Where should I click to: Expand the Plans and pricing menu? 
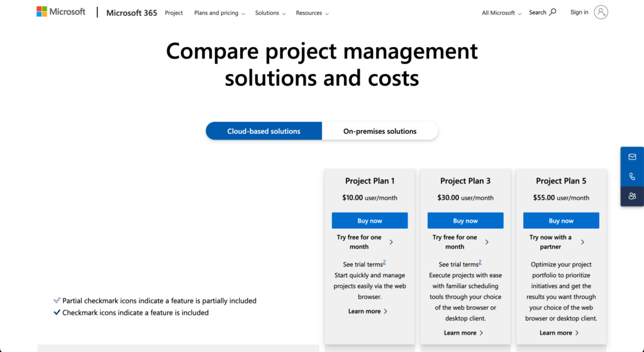click(x=219, y=13)
